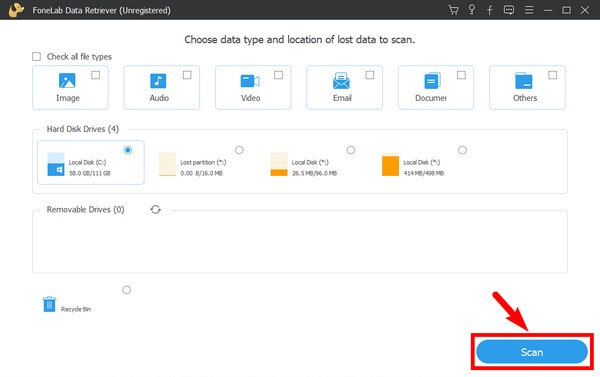Click the Local Disk (C:) drive icon

pos(56,164)
